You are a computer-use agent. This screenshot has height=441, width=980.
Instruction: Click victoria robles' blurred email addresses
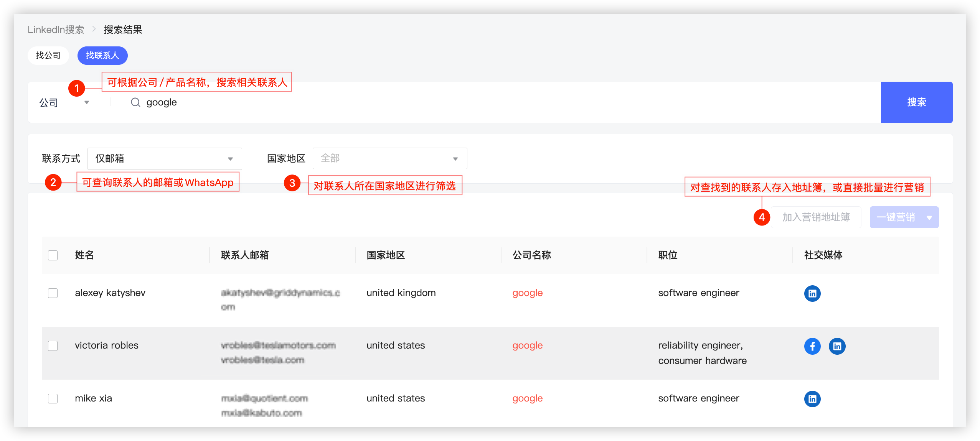click(278, 353)
